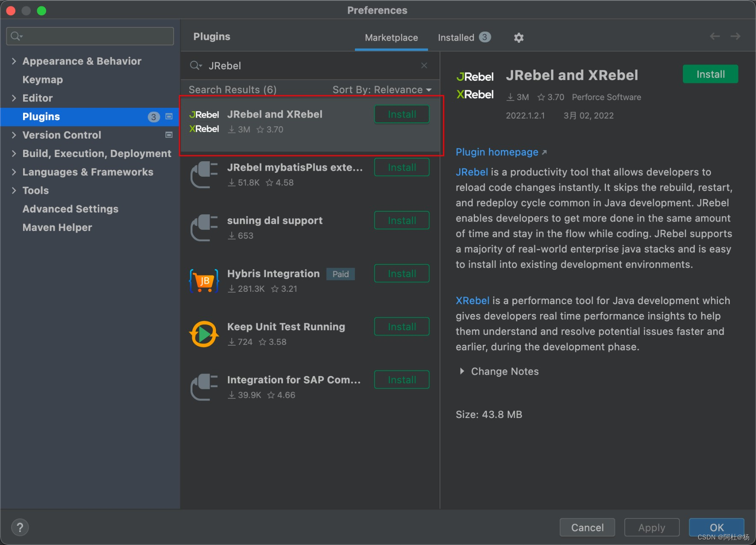
Task: Click the settings search magnifier icon
Action: click(17, 36)
